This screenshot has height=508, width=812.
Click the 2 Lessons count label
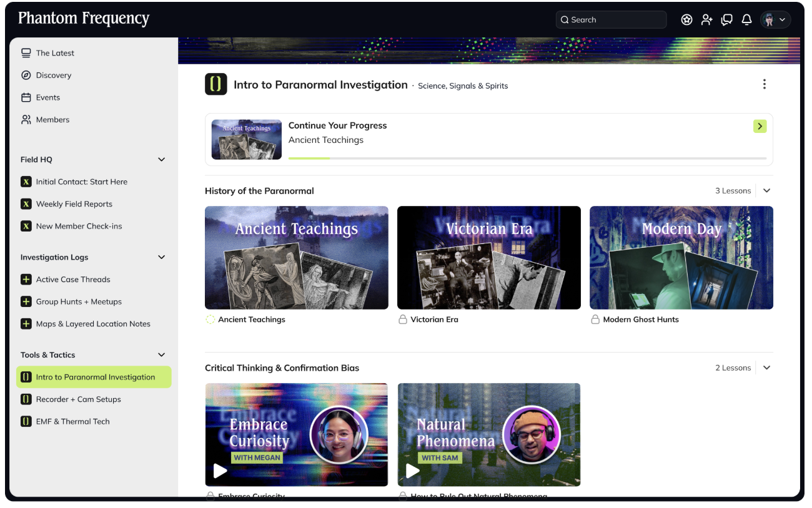[733, 368]
